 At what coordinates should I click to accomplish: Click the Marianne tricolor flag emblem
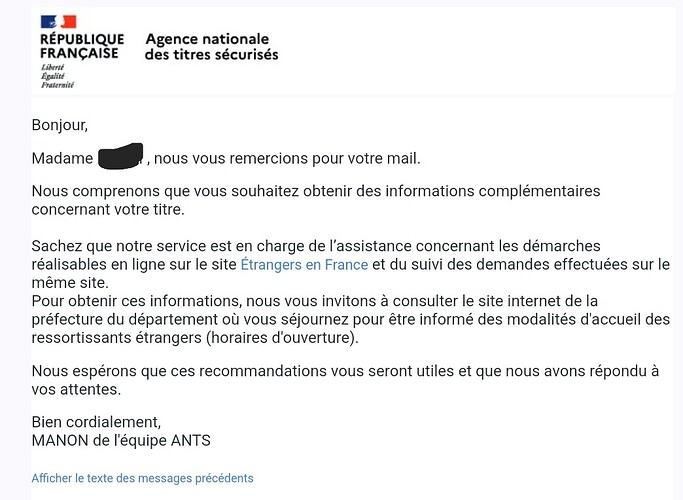tap(58, 22)
